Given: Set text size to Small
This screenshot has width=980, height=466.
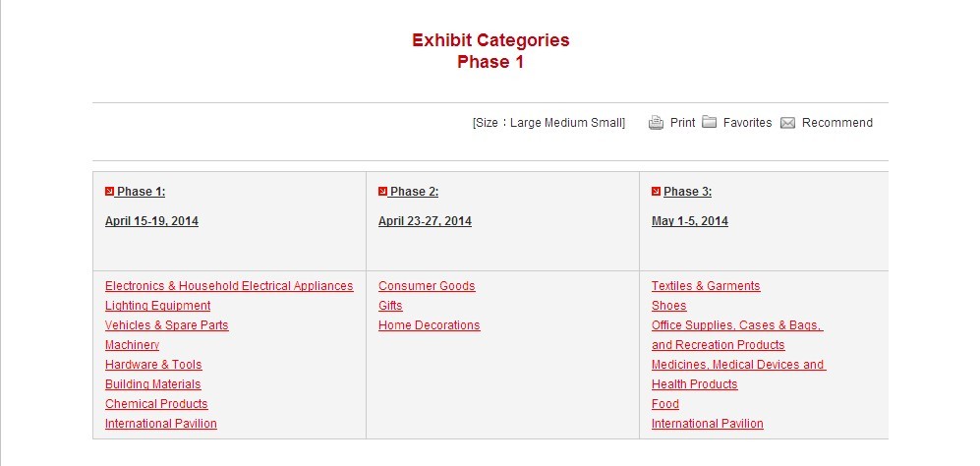Looking at the screenshot, I should [606, 123].
